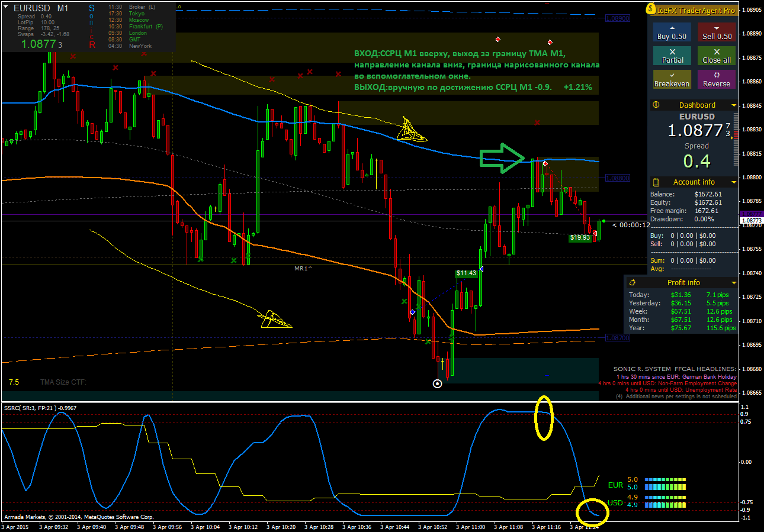The width and height of the screenshot is (764, 532).
Task: Click the current price tag 1.08773 on axis
Action: point(750,220)
